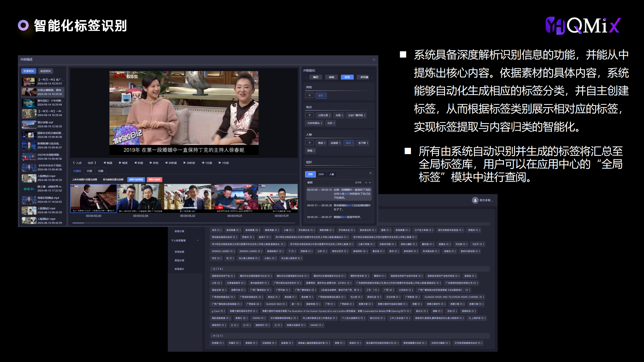The height and width of the screenshot is (362, 644).
Task: Click the 入点 mark-in button
Action: 77,163
